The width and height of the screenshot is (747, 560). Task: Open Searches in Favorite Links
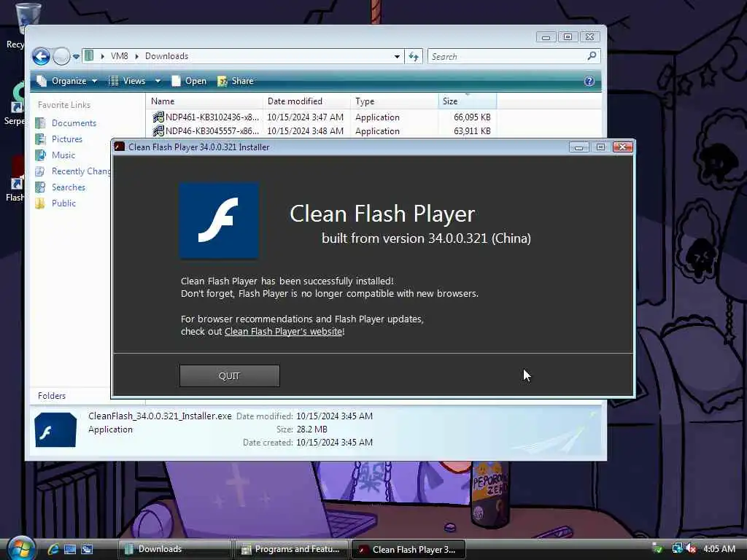(68, 187)
